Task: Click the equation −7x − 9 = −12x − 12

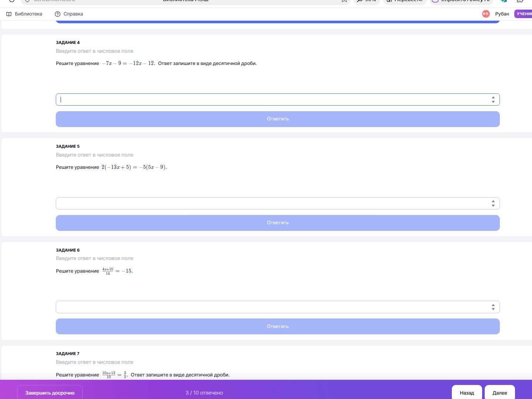Action: pyautogui.click(x=128, y=63)
